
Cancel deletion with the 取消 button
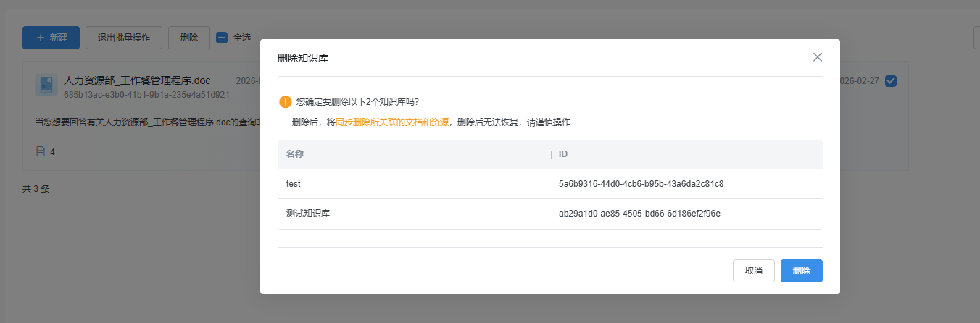tap(753, 271)
